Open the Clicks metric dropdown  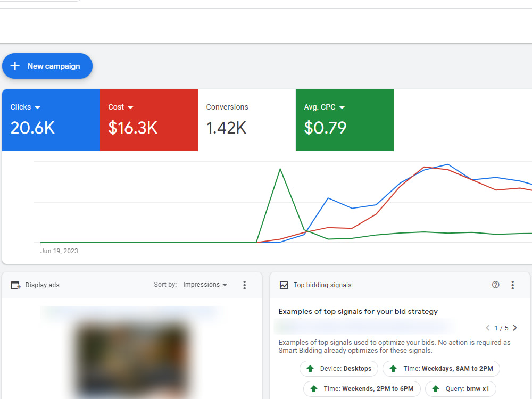click(26, 107)
